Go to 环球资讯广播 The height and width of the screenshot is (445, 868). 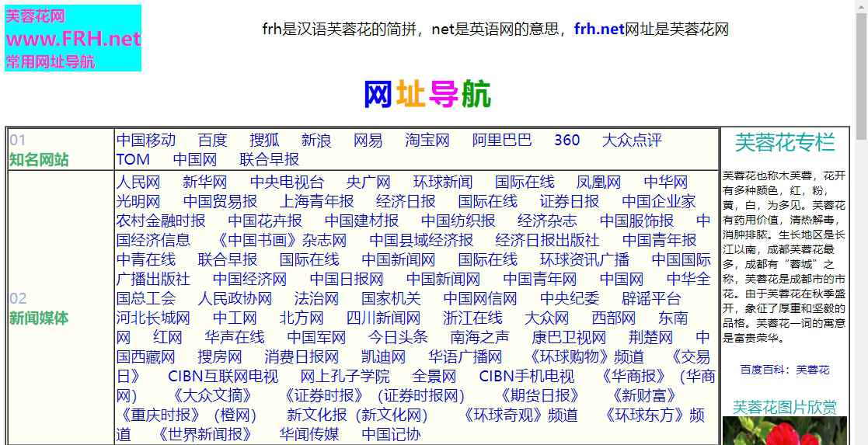click(x=584, y=259)
